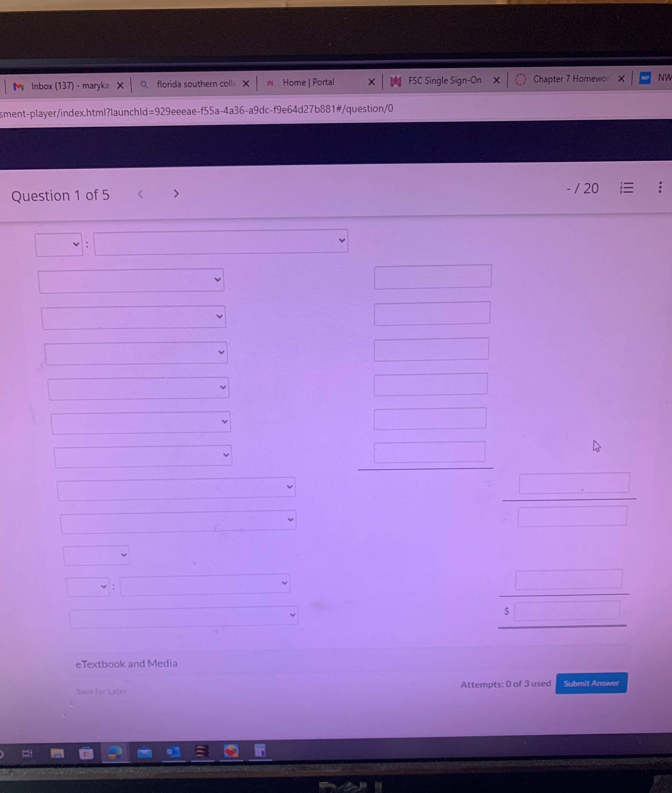Expand the eTextbook and Media section
Viewport: 672px width, 793px height.
pos(127,664)
